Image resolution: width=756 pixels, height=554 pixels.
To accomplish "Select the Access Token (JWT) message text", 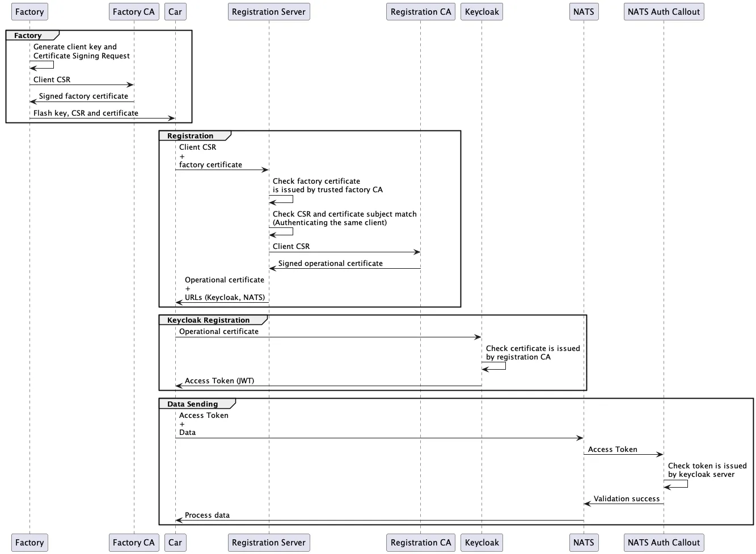I will (219, 380).
